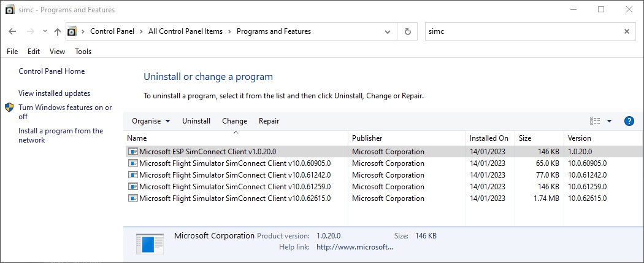
Task: Open View installed updates link
Action: 54,93
